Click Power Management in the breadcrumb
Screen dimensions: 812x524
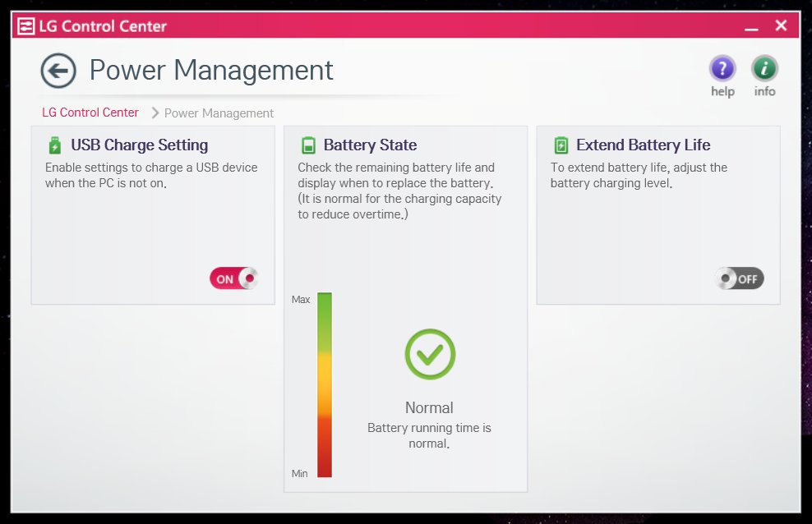[219, 113]
